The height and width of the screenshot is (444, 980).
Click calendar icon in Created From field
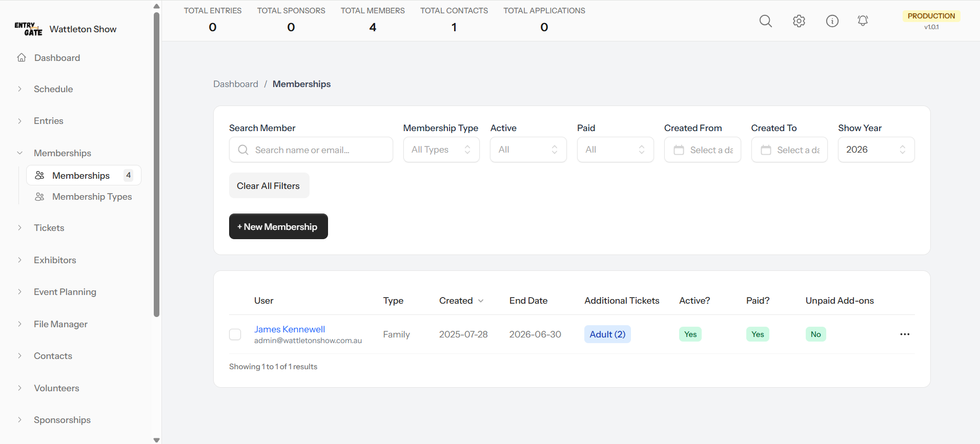[679, 150]
